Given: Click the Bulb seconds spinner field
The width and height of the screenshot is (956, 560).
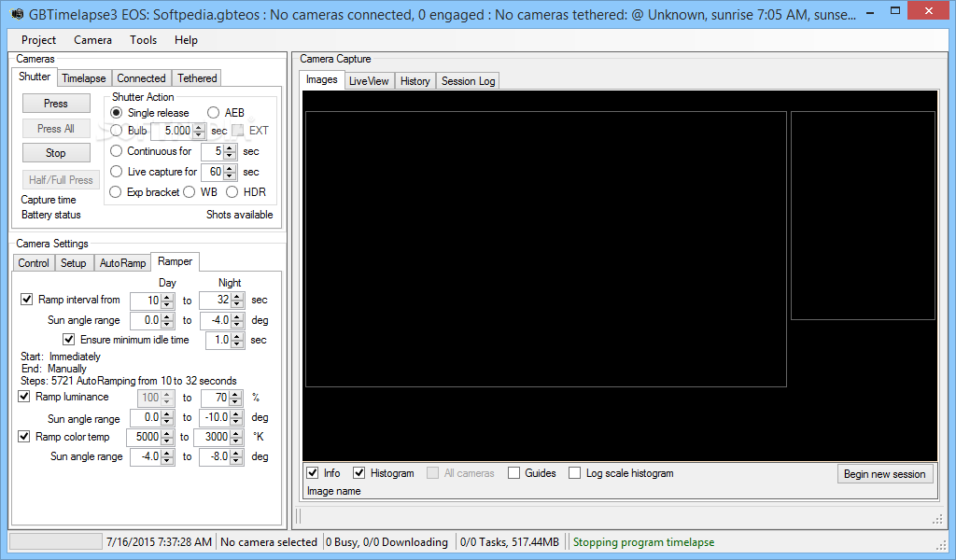Looking at the screenshot, I should point(178,131).
